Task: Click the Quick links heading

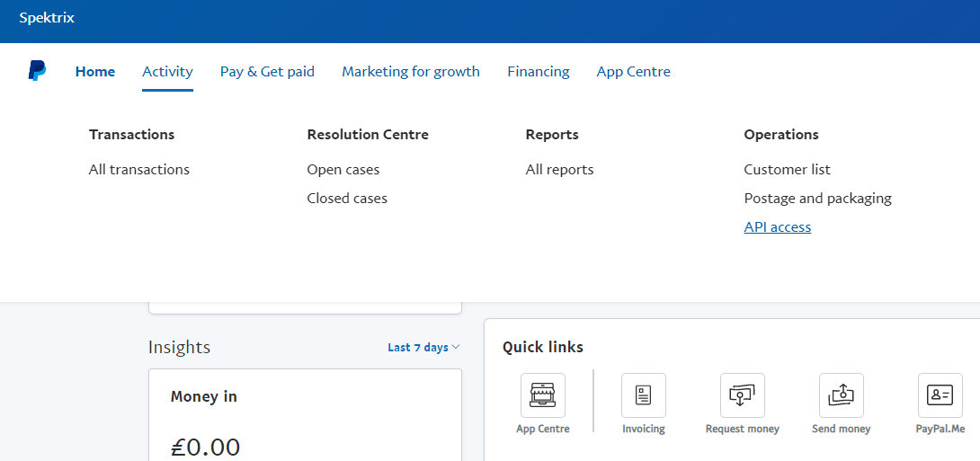Action: [542, 347]
